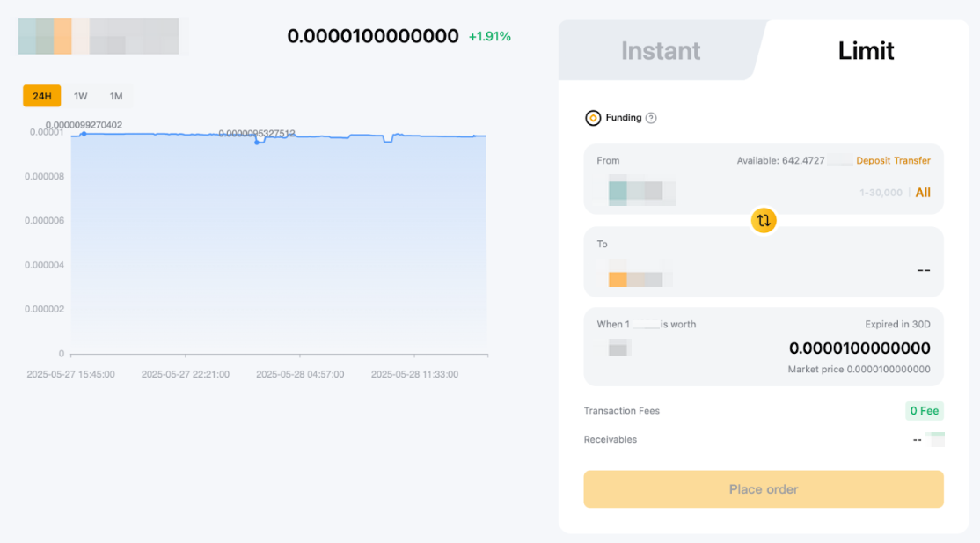Change the Expired in 30D setting

click(897, 324)
